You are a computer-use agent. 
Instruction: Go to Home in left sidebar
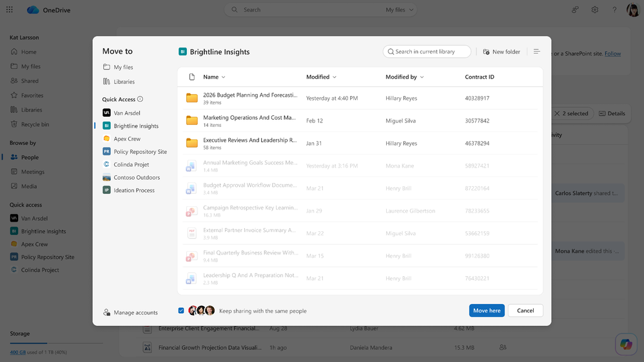click(x=23, y=52)
